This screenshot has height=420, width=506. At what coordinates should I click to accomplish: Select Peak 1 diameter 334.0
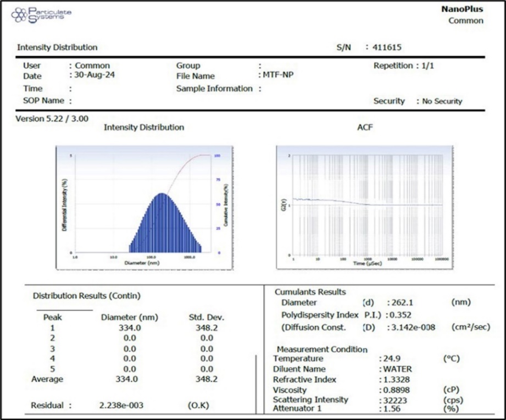coord(130,328)
